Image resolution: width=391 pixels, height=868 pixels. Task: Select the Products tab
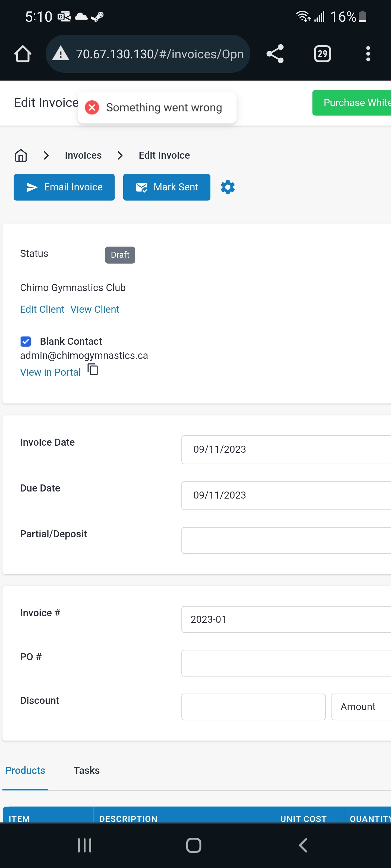click(x=25, y=770)
